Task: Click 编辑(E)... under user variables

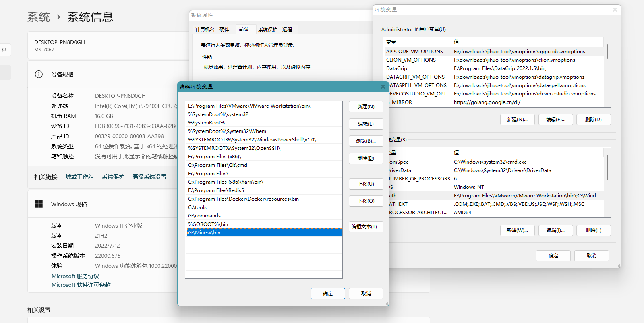Action: (556, 120)
